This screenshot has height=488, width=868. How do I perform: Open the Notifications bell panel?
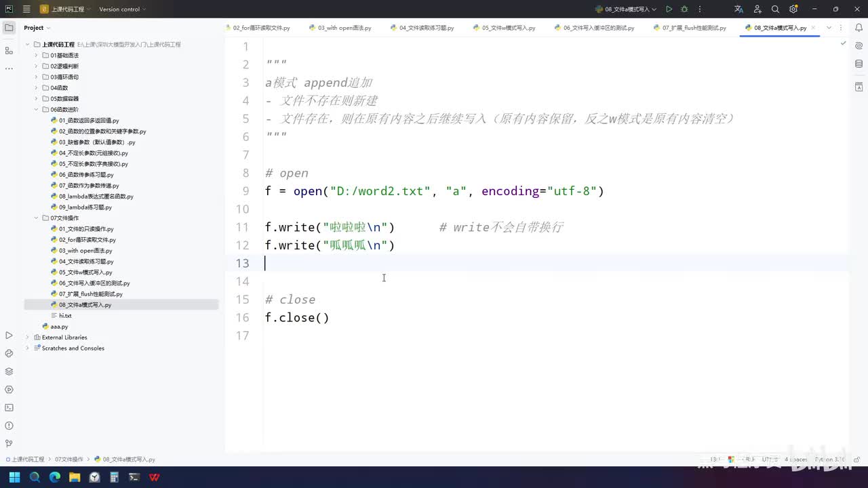point(859,28)
